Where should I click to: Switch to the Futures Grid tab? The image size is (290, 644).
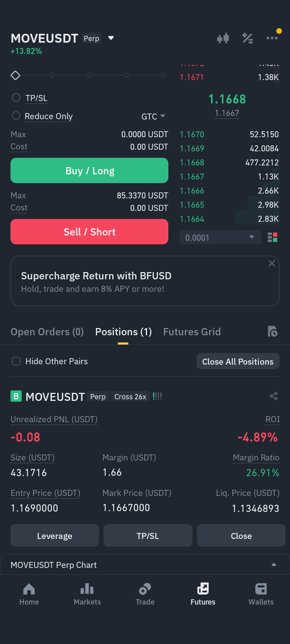(192, 332)
